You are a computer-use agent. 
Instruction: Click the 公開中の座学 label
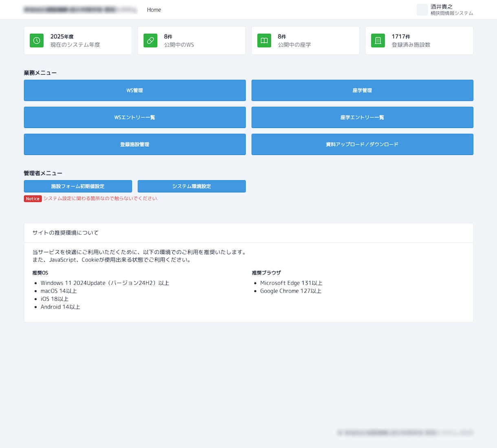click(x=294, y=45)
